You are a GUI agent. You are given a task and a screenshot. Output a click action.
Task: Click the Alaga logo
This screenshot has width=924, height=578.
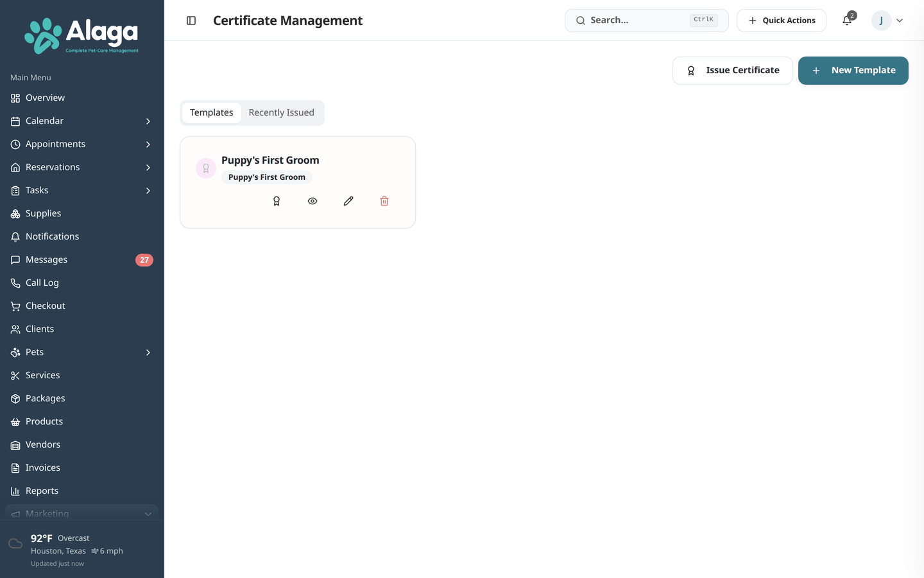81,35
